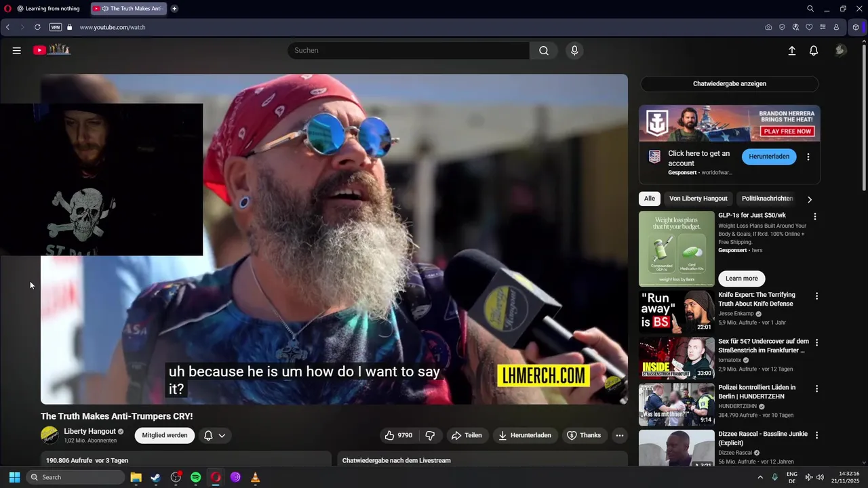Download video with Herunterladen below the player
Screen dimensions: 868x488
click(x=525, y=435)
